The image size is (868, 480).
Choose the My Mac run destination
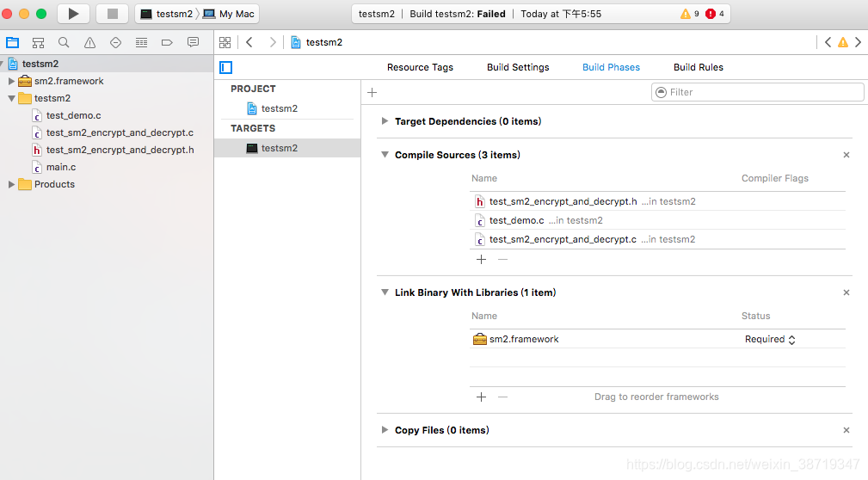pos(229,14)
